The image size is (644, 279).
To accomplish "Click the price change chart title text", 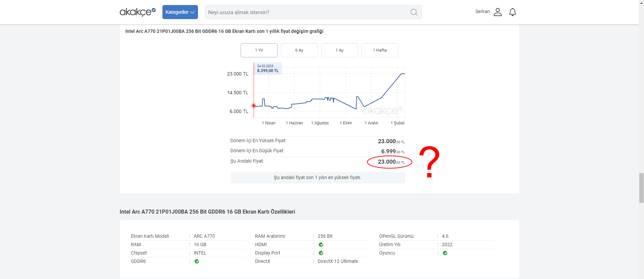I will (224, 31).
